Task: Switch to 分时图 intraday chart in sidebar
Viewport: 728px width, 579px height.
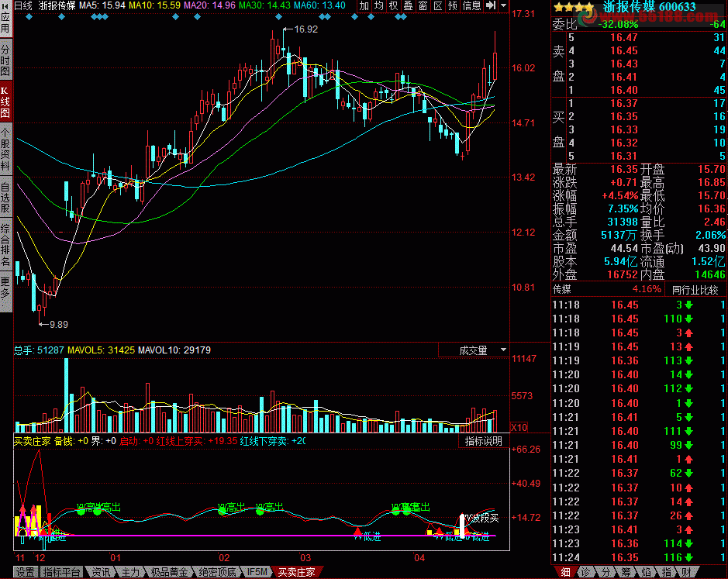Action: [x=5, y=60]
